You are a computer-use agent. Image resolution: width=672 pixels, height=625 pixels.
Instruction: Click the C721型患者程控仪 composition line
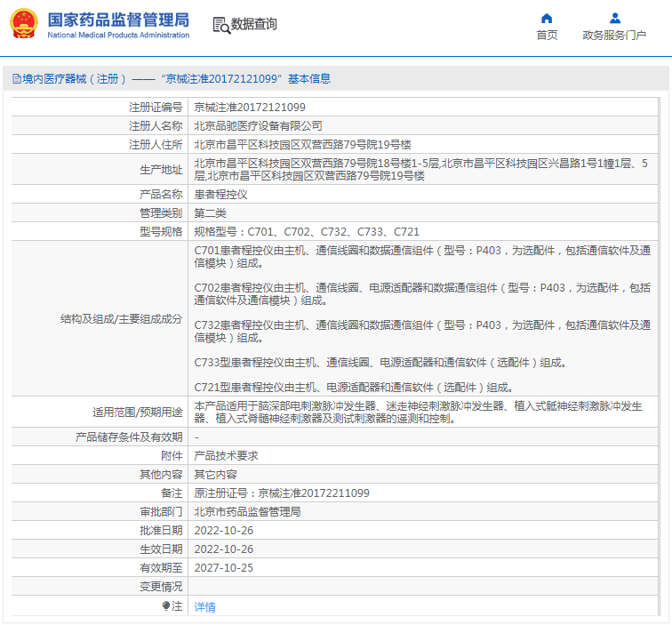point(354,388)
